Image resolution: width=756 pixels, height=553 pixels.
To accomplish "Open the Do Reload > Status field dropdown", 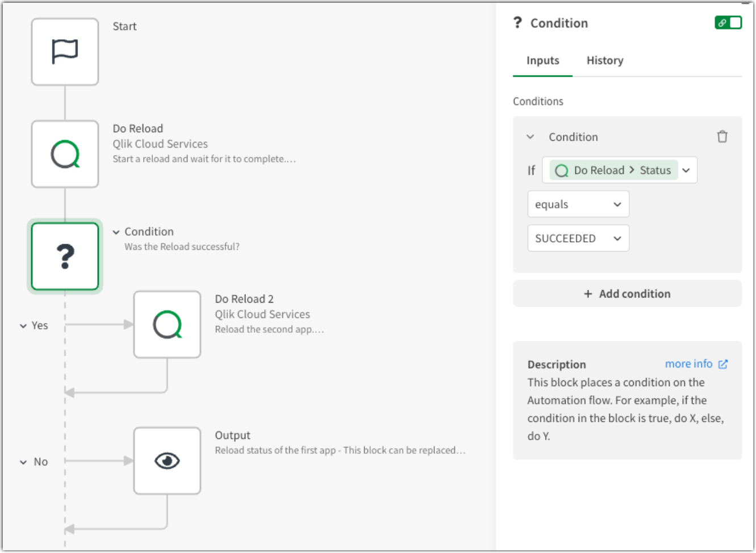I will tap(686, 170).
